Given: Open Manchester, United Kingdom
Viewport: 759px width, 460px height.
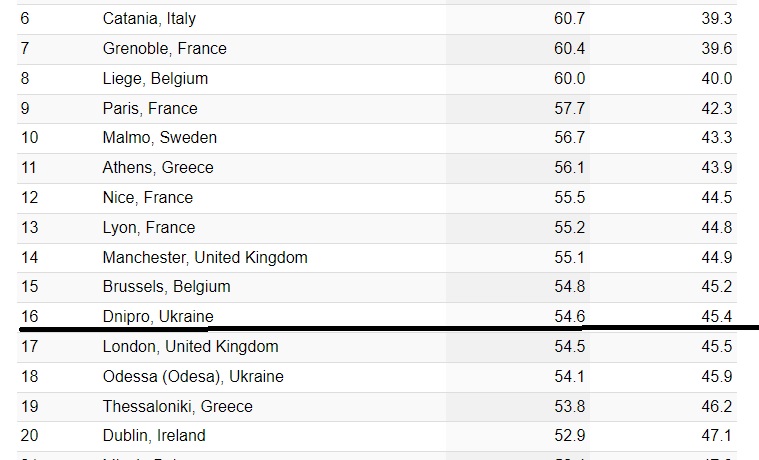Looking at the screenshot, I should tap(204, 257).
